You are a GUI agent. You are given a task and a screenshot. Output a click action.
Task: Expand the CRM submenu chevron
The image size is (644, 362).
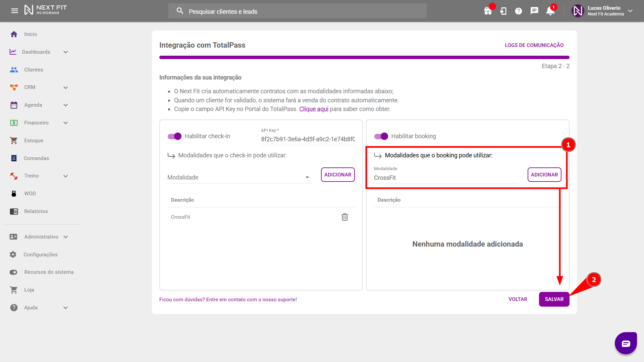tap(66, 88)
